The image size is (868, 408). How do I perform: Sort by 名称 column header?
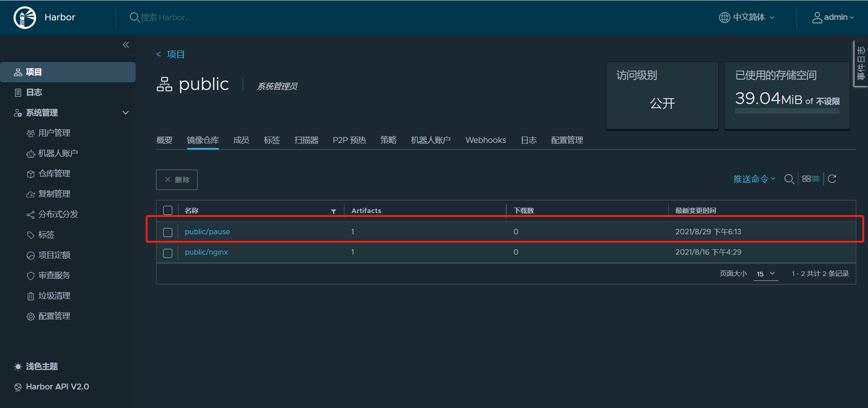point(192,211)
